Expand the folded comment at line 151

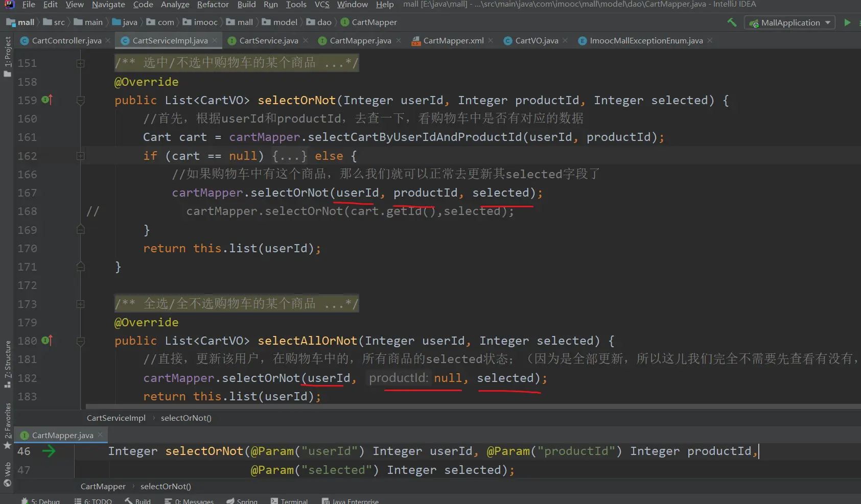[80, 63]
